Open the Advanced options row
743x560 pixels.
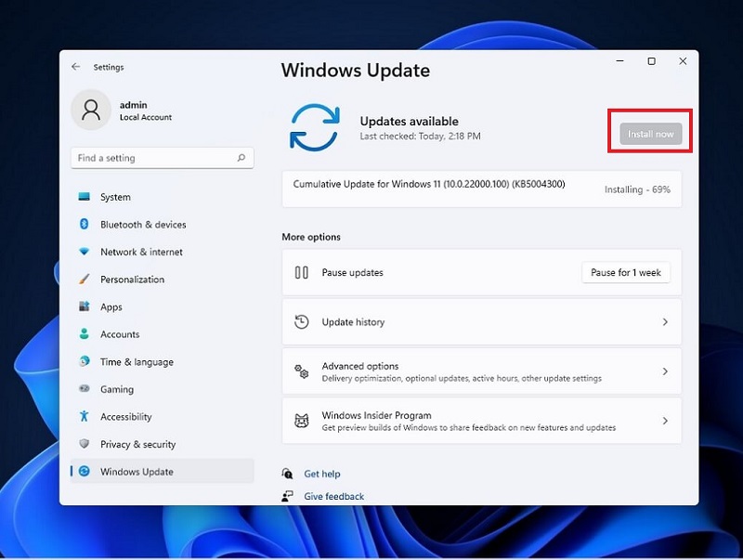[481, 371]
